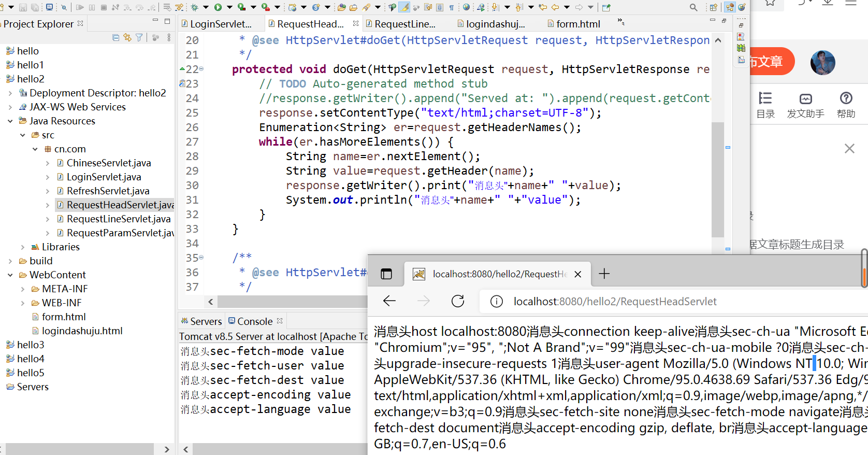This screenshot has width=868, height=455.
Task: Click the browser address bar URL
Action: pos(615,302)
